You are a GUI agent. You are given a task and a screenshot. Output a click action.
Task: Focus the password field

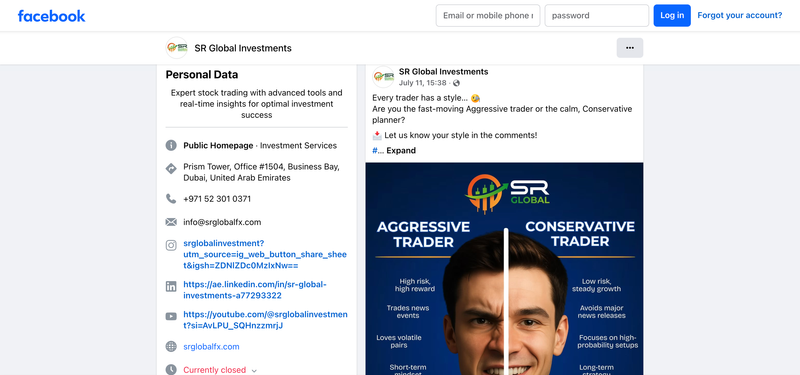pyautogui.click(x=596, y=15)
